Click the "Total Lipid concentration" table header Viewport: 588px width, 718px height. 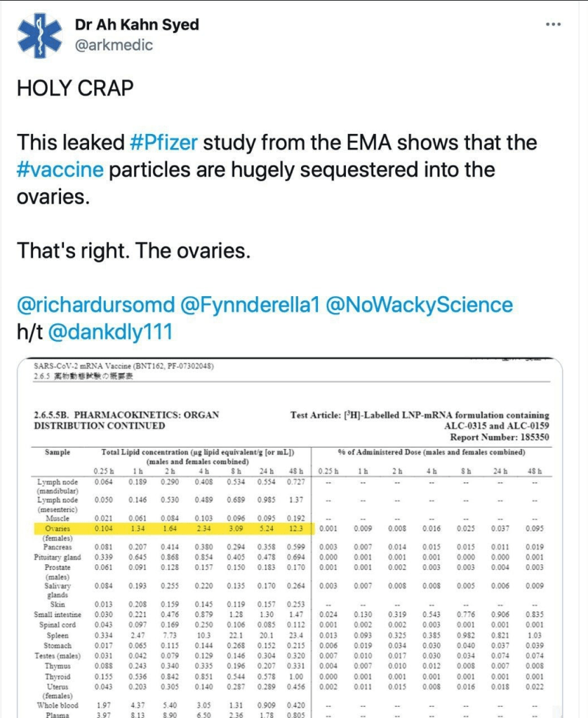(197, 453)
